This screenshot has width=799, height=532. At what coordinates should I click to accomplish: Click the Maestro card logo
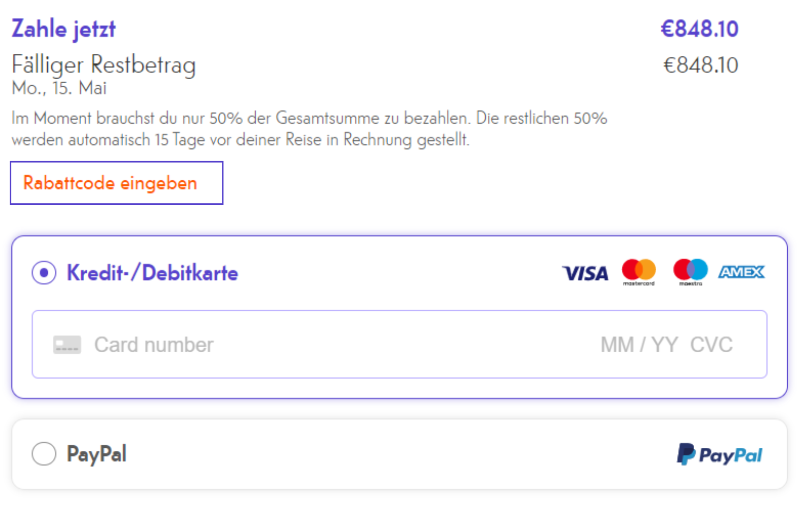point(691,272)
